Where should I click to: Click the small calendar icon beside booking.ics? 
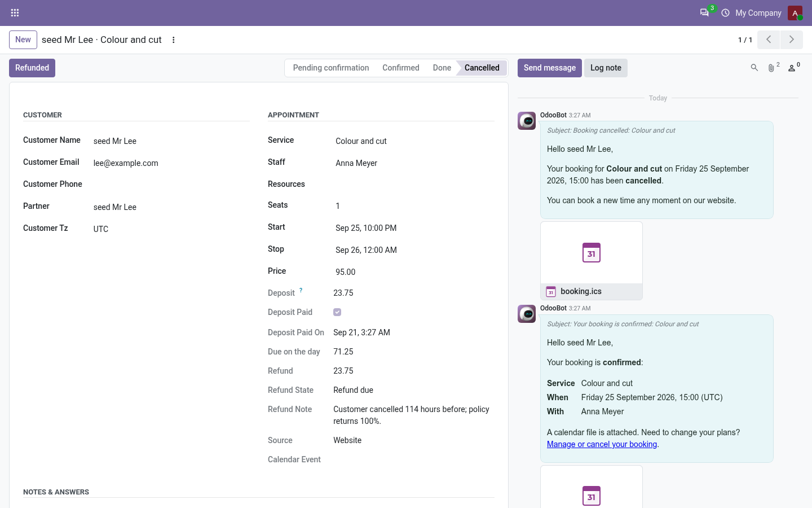coord(551,291)
